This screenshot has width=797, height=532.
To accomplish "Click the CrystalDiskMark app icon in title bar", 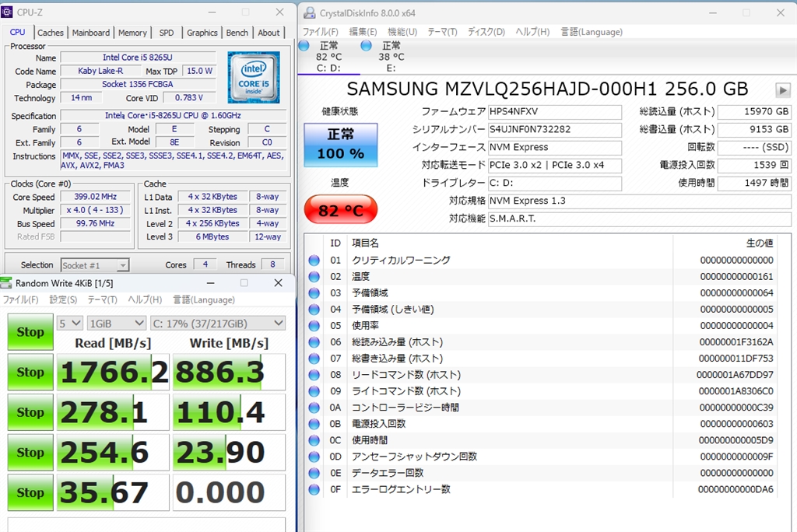I will click(x=6, y=283).
